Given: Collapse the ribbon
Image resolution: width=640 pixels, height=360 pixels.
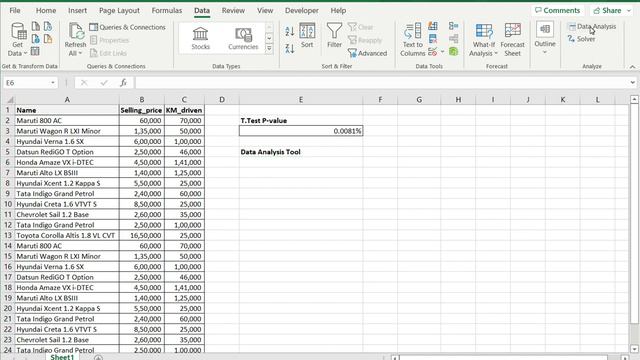Looking at the screenshot, I should [x=632, y=67].
